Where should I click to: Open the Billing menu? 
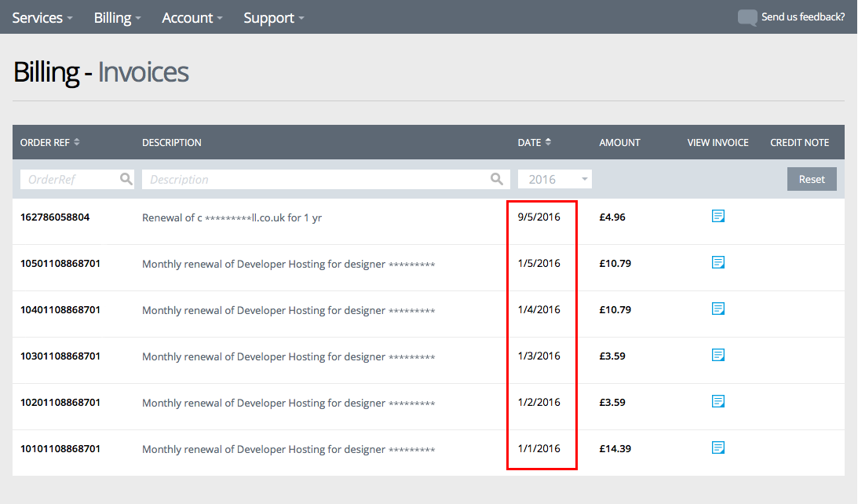pyautogui.click(x=117, y=17)
